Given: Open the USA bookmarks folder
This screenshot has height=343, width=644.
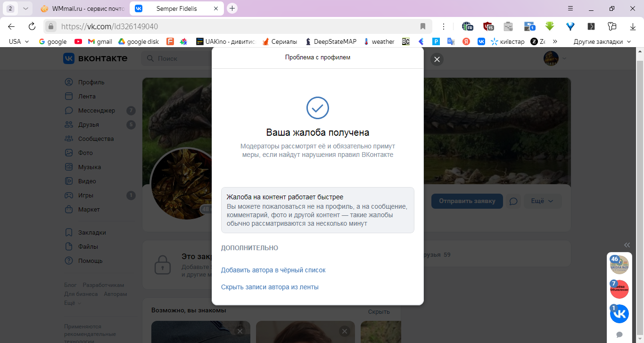Looking at the screenshot, I should point(19,41).
